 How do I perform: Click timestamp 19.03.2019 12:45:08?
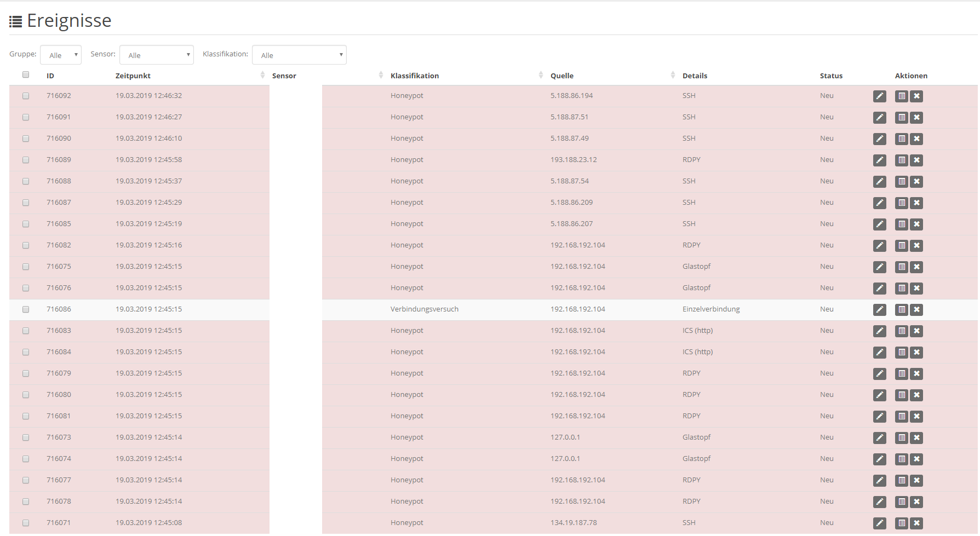(148, 523)
